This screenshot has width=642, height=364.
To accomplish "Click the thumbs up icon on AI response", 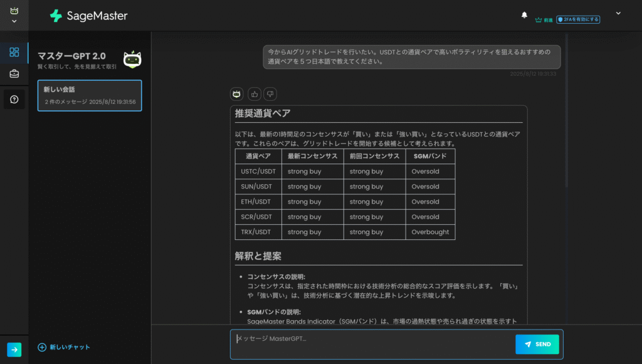I will (x=253, y=93).
